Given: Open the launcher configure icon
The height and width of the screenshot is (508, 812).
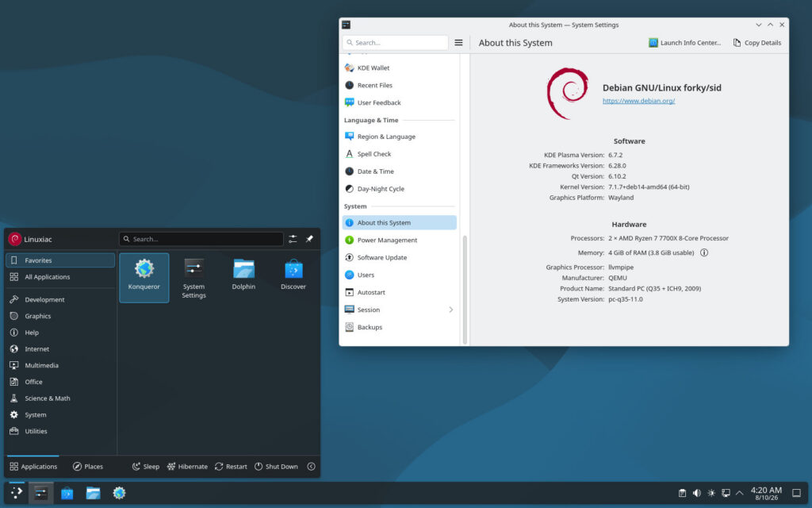Looking at the screenshot, I should 293,239.
